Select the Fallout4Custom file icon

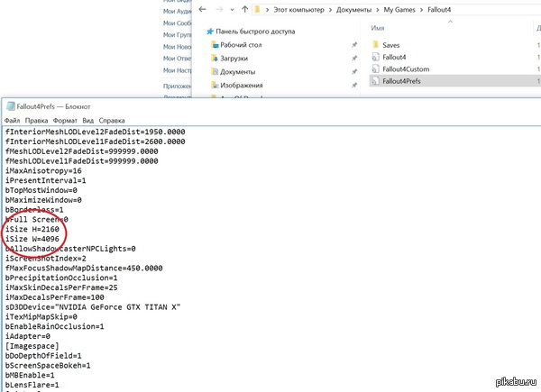376,68
